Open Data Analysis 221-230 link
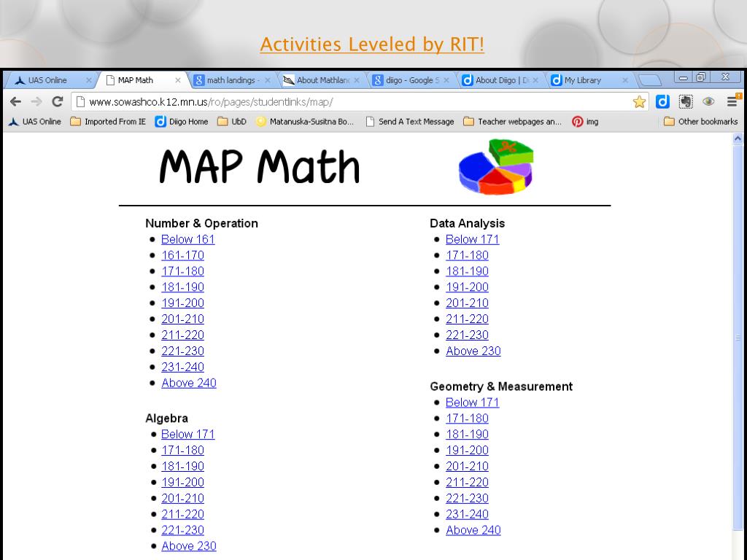747x560 pixels. point(467,335)
